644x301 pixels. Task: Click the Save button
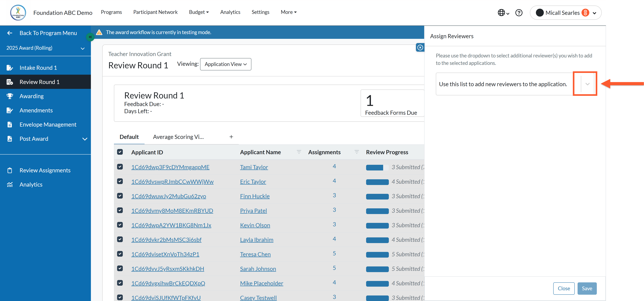[587, 289]
